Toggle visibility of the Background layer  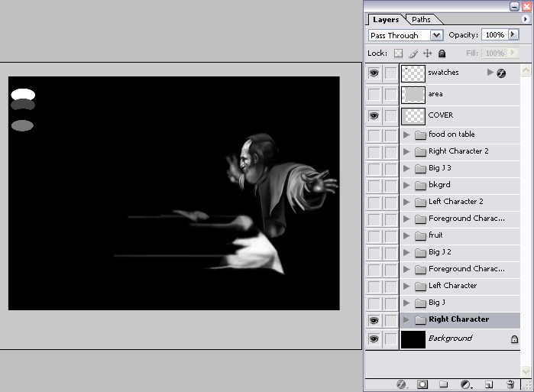coord(374,339)
